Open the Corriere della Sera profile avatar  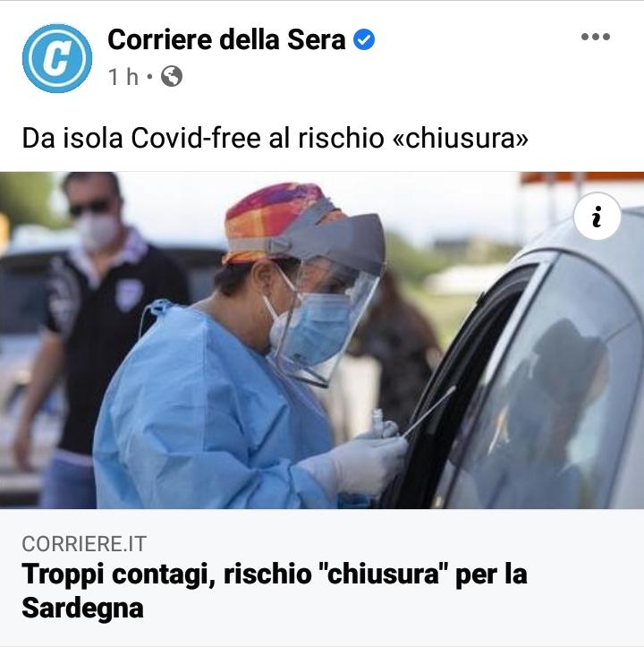pos(57,58)
